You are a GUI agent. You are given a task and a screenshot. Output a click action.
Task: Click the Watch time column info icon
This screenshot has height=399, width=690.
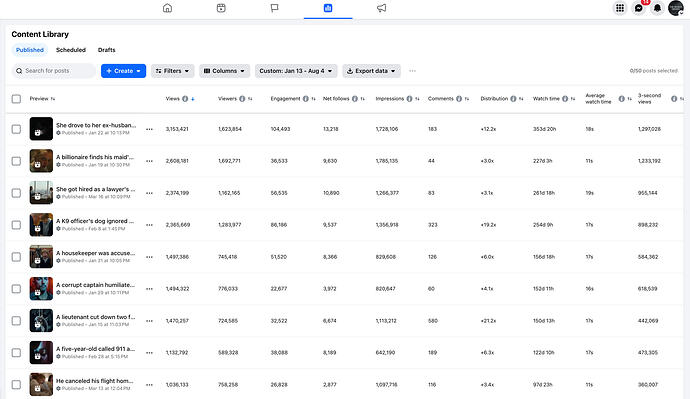pos(565,99)
